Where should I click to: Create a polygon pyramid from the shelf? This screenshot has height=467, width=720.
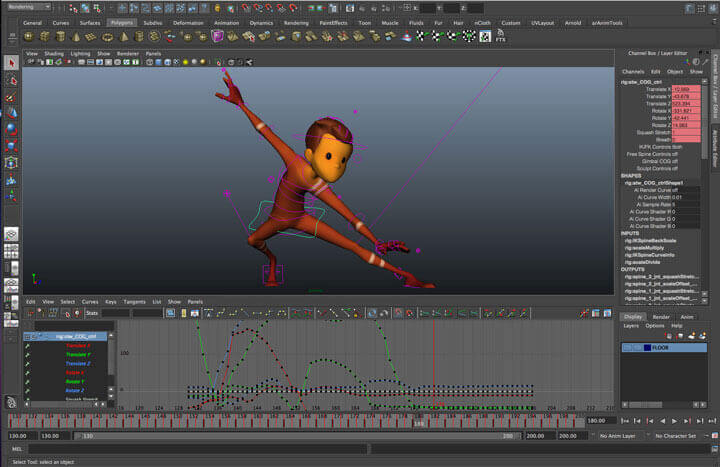tap(124, 36)
